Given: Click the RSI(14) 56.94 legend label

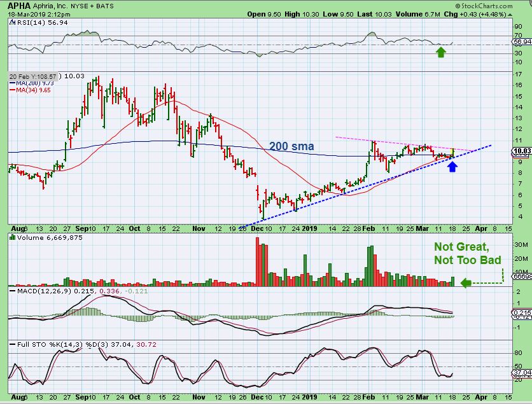Looking at the screenshot, I should 42,23.
